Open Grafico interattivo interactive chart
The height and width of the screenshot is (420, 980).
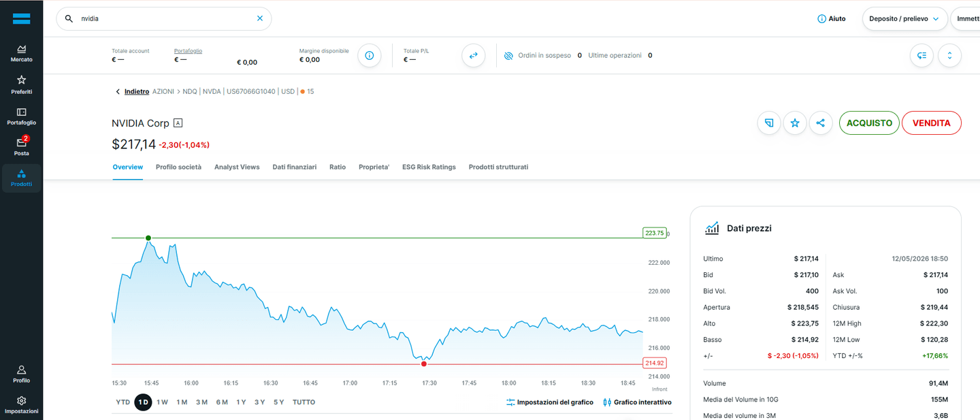coord(638,402)
